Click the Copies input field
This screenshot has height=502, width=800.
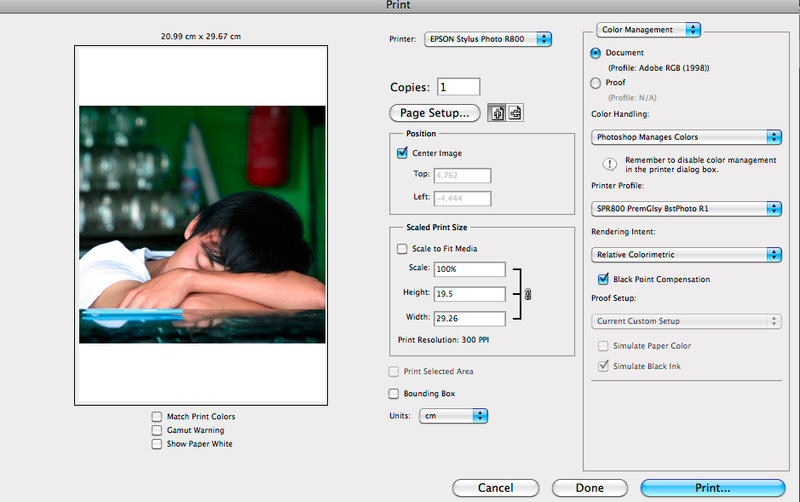459,87
